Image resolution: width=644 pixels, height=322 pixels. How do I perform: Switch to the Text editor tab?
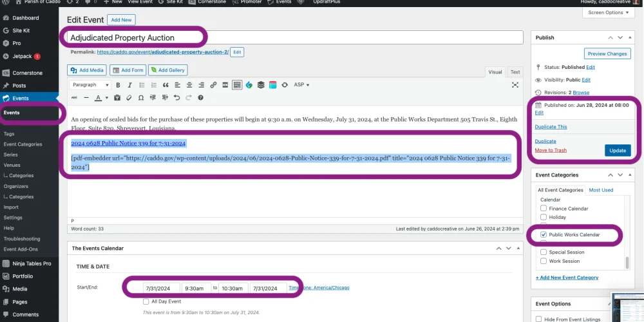pos(515,72)
